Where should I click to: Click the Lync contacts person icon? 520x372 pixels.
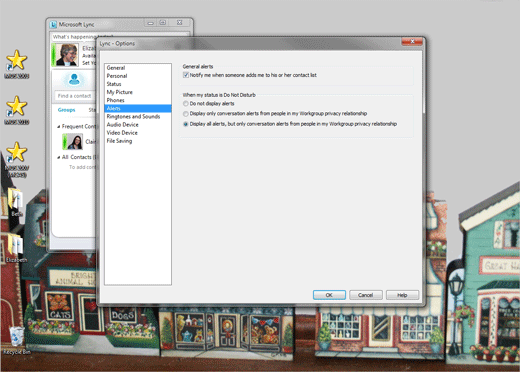tap(74, 79)
